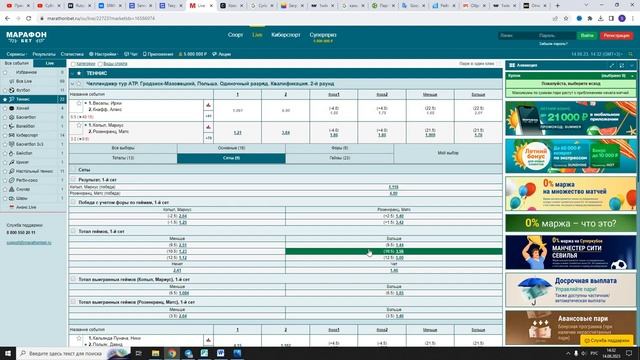This screenshot has width=640, height=360.
Task: Open statistics icon for Kalenda Punana match
Action: (208, 340)
